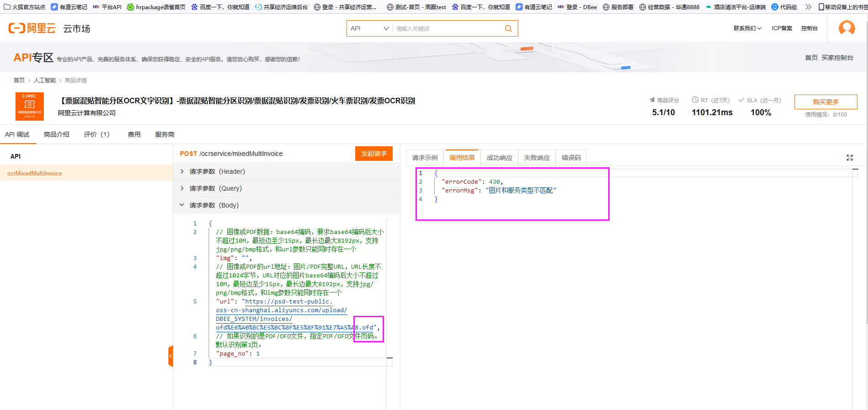The image size is (868, 410).
Task: Expand 请求参数 (Header) section
Action: (287, 171)
